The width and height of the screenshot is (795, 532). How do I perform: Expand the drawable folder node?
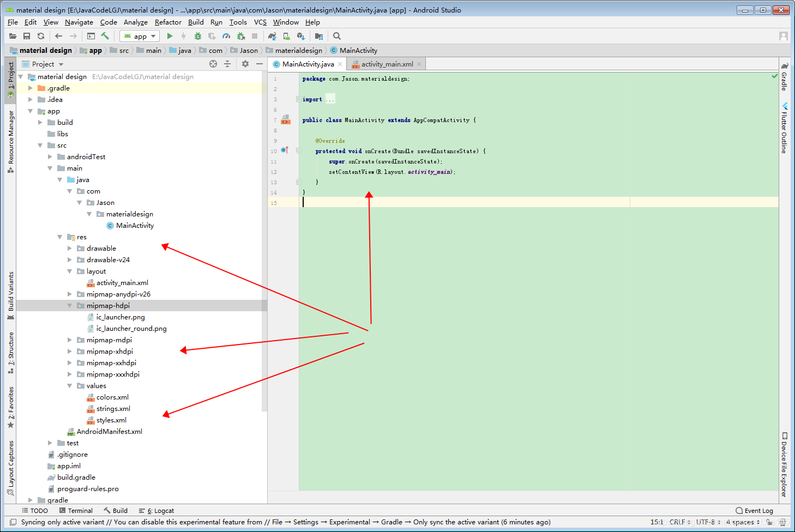(70, 249)
